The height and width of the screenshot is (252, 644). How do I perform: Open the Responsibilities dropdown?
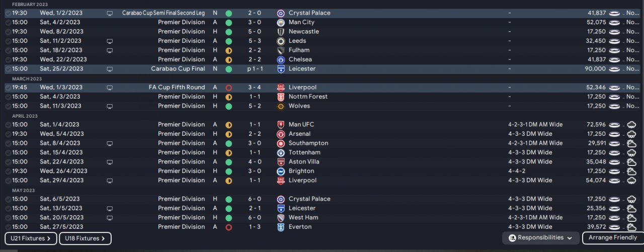(540, 238)
